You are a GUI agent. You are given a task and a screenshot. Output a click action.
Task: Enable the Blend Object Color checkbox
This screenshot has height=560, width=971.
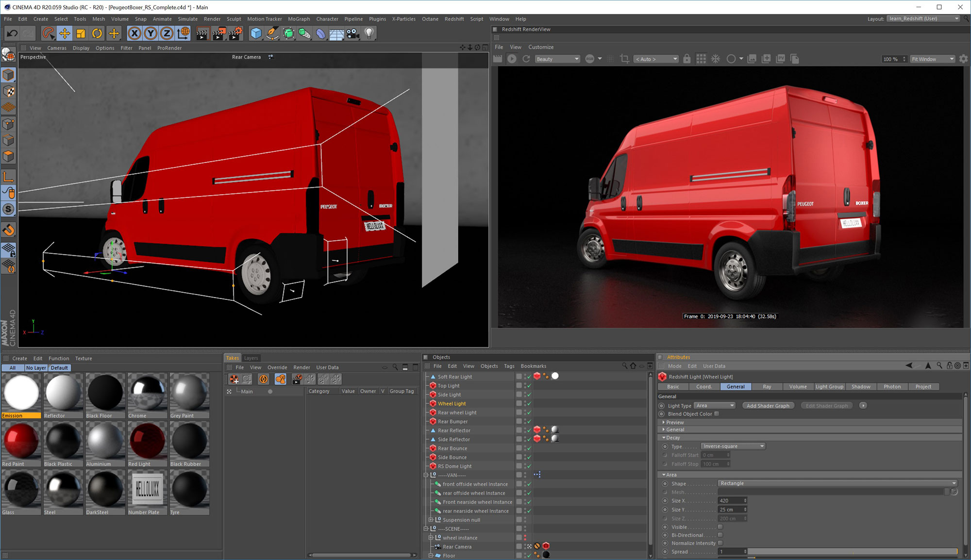point(717,414)
